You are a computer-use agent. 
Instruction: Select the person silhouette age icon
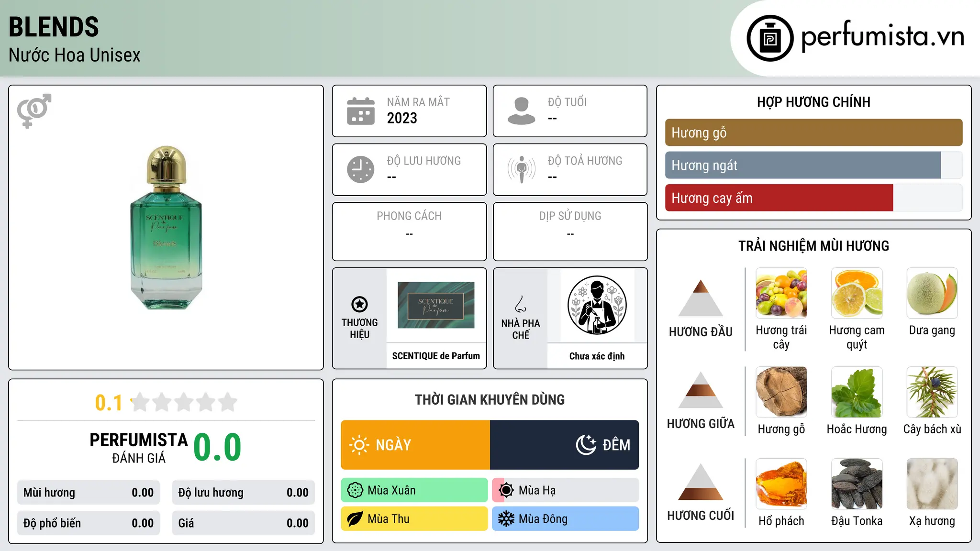pos(521,111)
